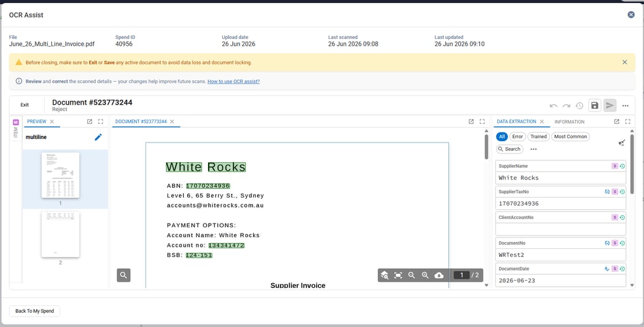Image resolution: width=644 pixels, height=327 pixels.
Task: Click the blue sync icon on DocumentNo
Action: coord(607,243)
